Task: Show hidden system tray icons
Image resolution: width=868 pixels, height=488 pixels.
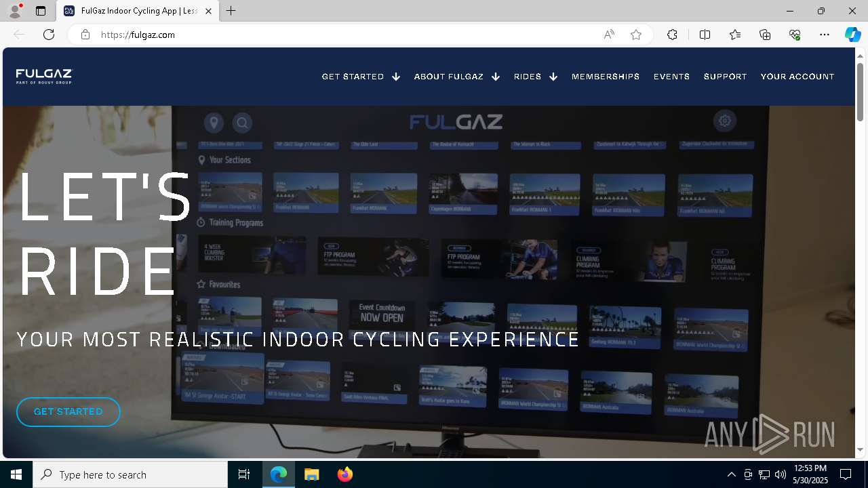Action: [731, 474]
